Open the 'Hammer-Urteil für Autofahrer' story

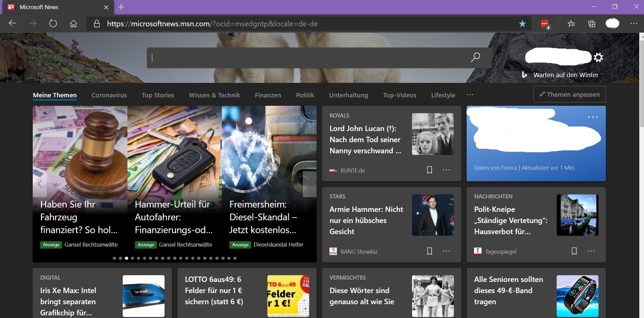coord(174,217)
